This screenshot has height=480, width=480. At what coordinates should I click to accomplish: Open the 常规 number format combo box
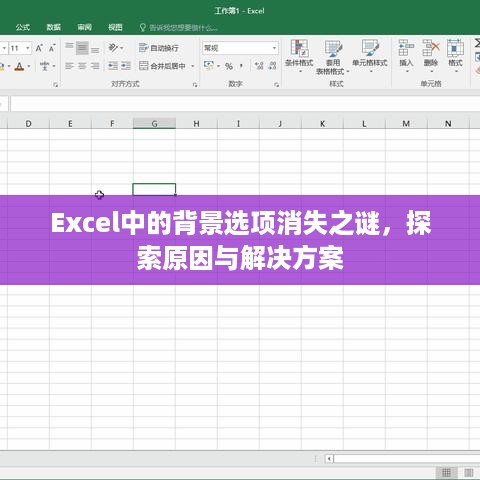(x=240, y=48)
